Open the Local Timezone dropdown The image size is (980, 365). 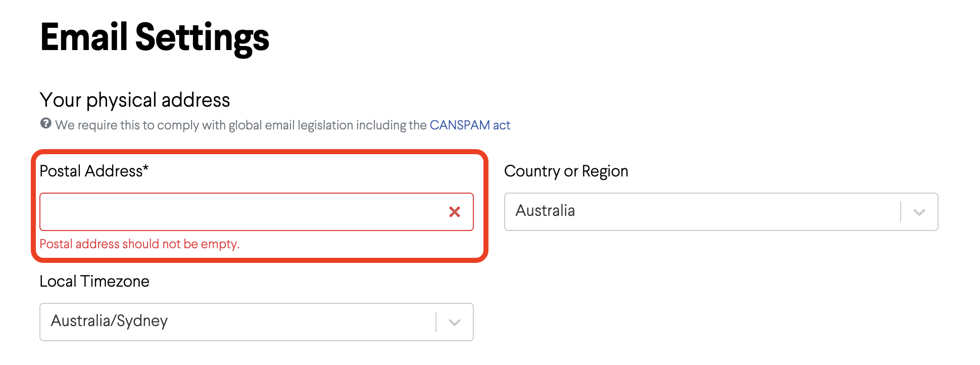[257, 322]
